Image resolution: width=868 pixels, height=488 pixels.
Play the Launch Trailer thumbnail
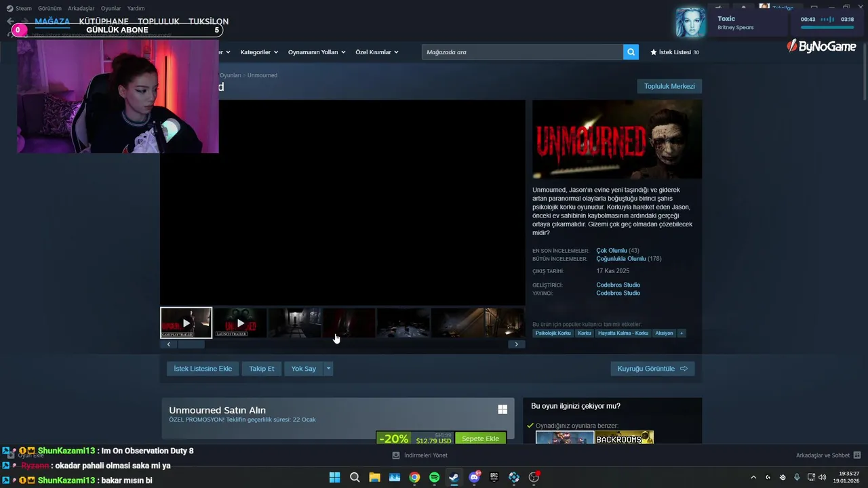240,323
